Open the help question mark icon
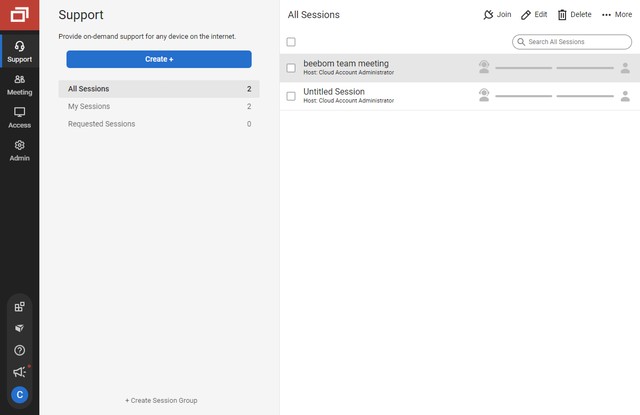The image size is (640, 415). (x=19, y=350)
